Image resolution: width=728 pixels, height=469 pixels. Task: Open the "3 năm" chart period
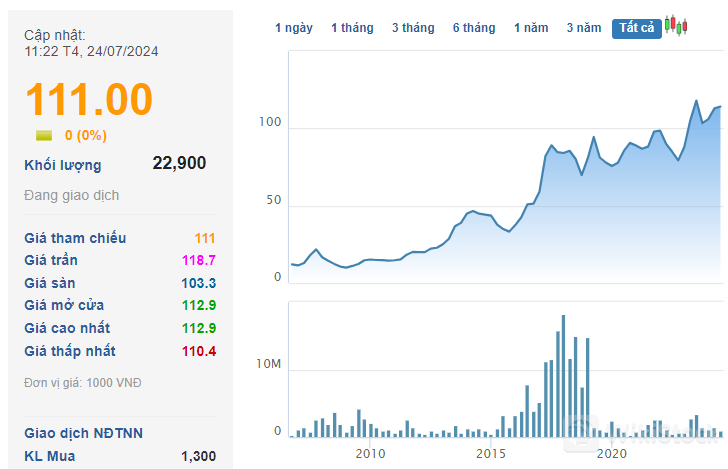584,28
